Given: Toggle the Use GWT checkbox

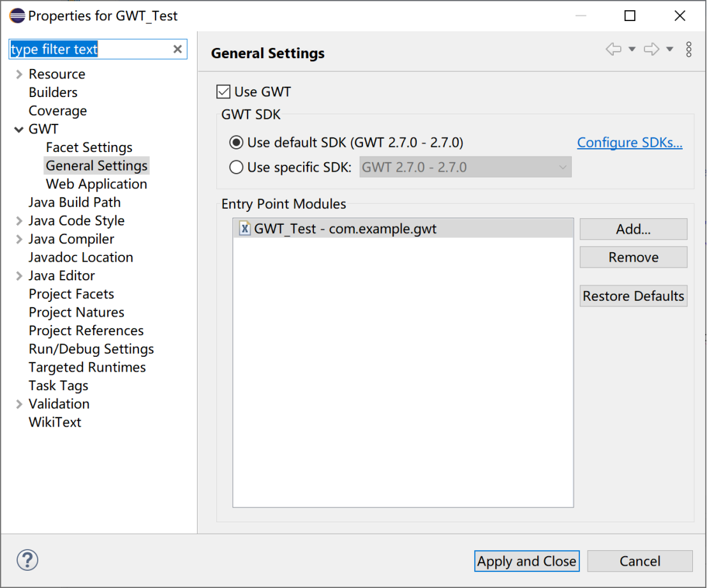Looking at the screenshot, I should 223,92.
